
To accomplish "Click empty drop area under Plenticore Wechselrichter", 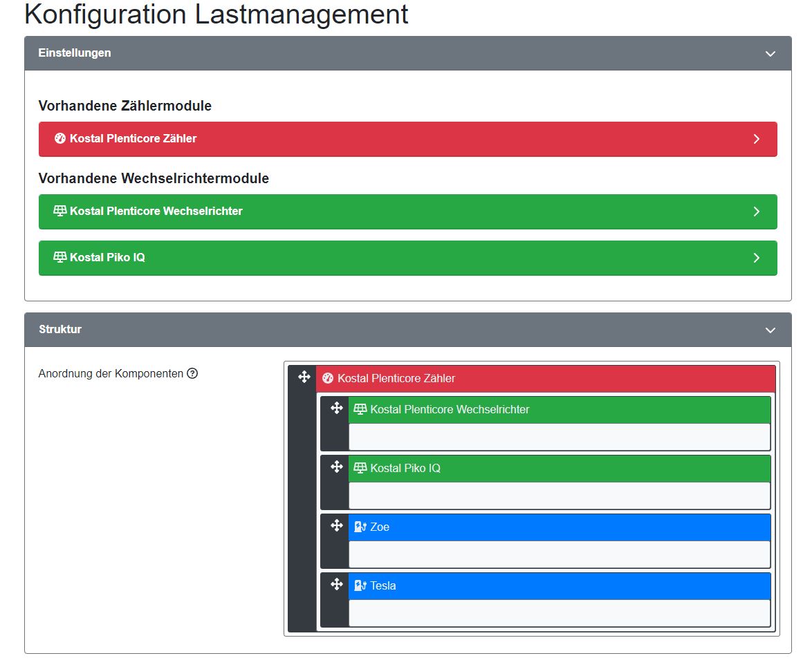I will [x=560, y=437].
